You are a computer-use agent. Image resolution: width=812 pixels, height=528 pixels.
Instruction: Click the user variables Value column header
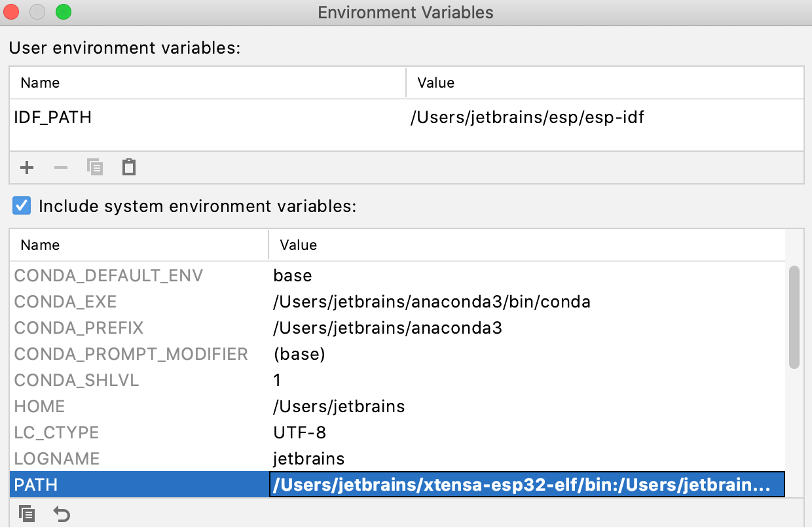click(x=605, y=83)
